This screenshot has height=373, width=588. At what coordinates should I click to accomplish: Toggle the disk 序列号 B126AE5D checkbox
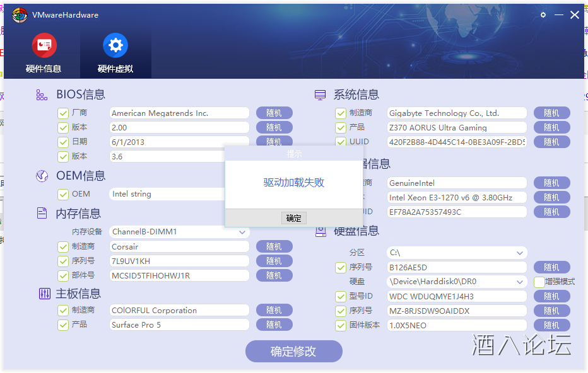341,267
